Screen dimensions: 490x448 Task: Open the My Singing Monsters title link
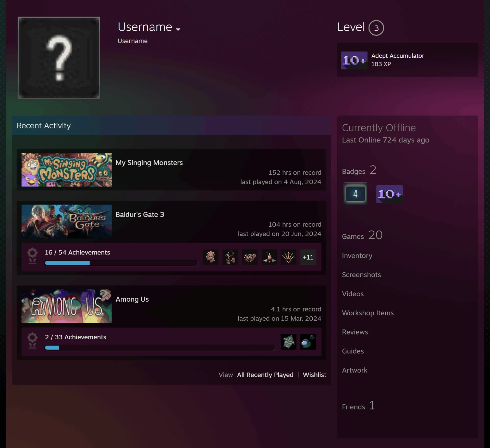pos(149,163)
